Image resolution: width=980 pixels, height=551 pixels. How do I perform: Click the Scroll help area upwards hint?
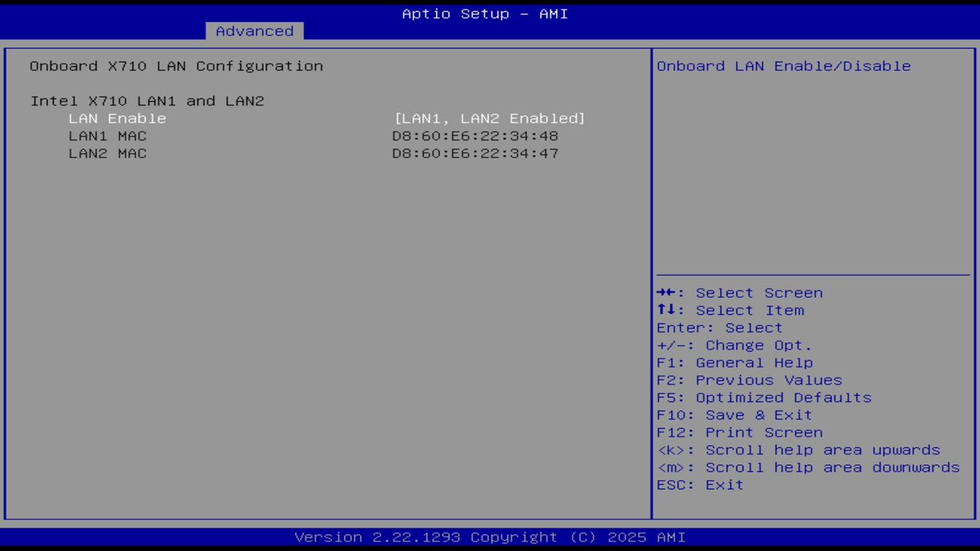799,449
